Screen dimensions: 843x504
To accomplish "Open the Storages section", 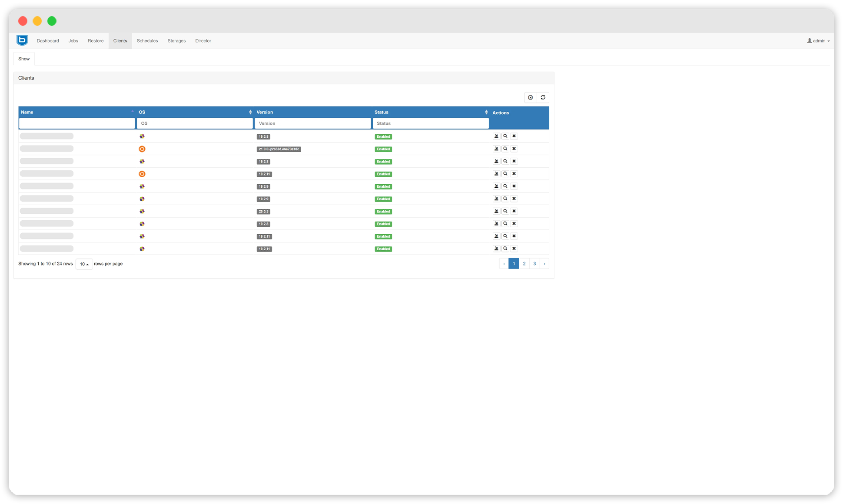I will [x=176, y=40].
